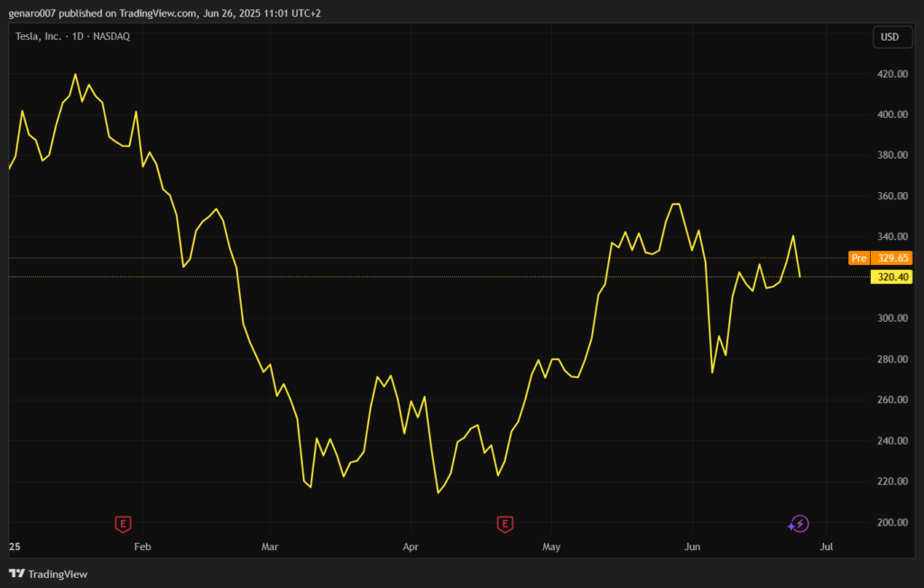Click the Mar label on time axis
Viewport: 924px width, 588px height.
pyautogui.click(x=271, y=547)
